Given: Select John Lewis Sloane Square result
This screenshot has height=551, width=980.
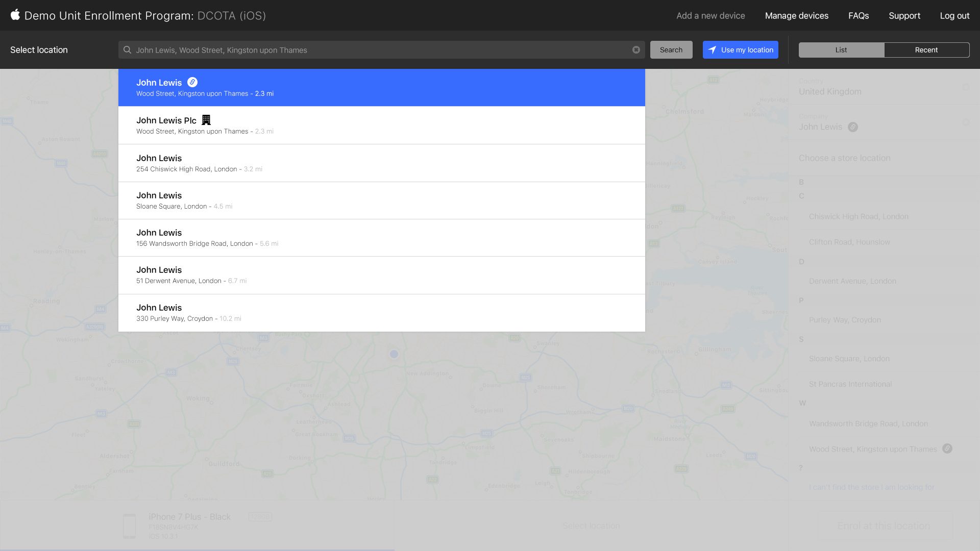Looking at the screenshot, I should click(x=382, y=201).
